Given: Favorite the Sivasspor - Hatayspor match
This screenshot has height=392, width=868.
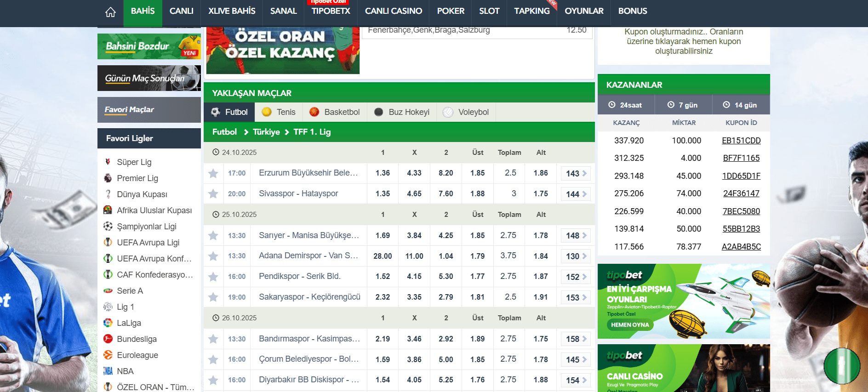Looking at the screenshot, I should (x=213, y=194).
